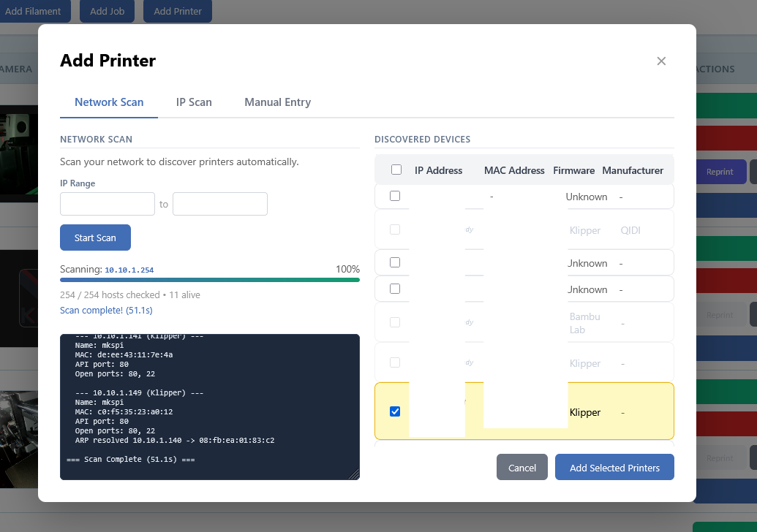Image resolution: width=757 pixels, height=532 pixels.
Task: Click the Add Job button
Action: tap(107, 12)
